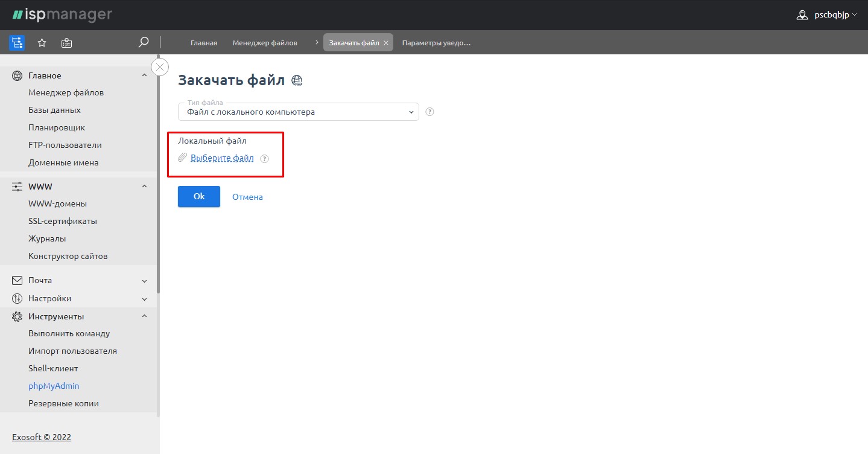Open Менеджер файлов in the sidebar
868x454 pixels.
click(66, 92)
